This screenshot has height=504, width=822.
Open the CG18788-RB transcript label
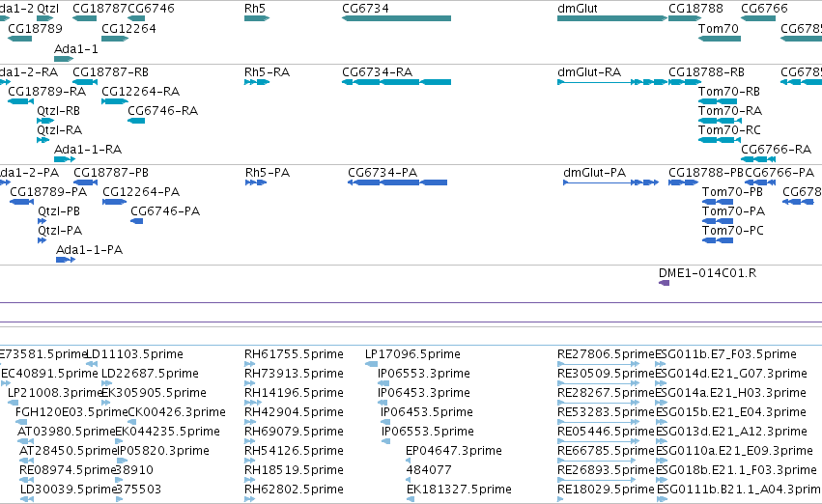(x=706, y=71)
